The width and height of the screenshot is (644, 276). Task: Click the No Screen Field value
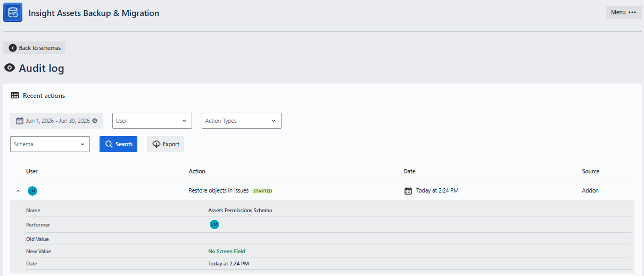[227, 252]
